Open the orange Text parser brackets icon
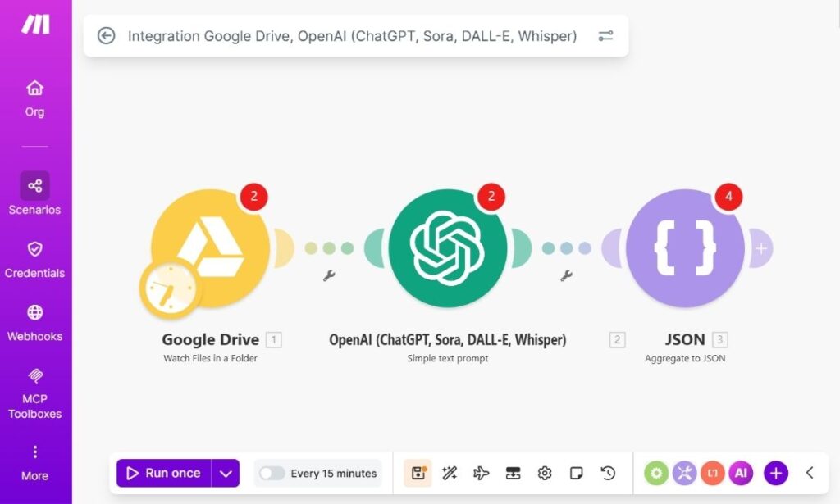 click(713, 473)
